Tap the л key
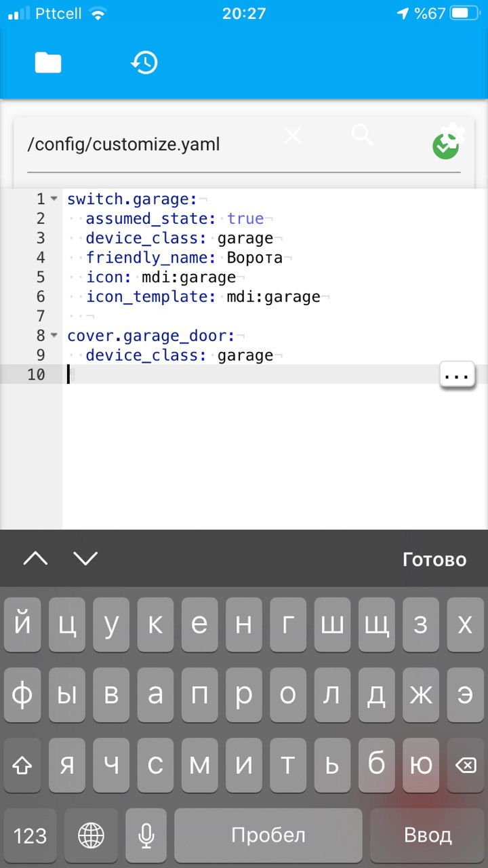 point(332,695)
